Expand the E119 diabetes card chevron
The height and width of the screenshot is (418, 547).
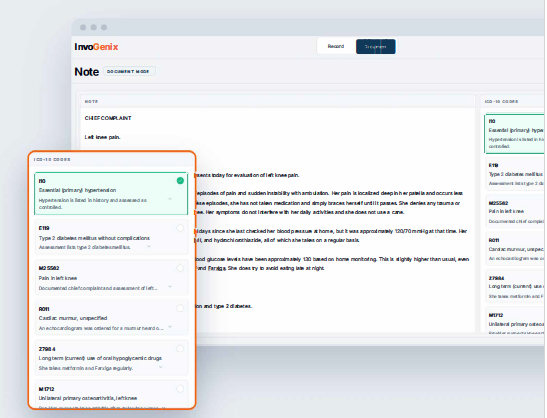pos(149,246)
